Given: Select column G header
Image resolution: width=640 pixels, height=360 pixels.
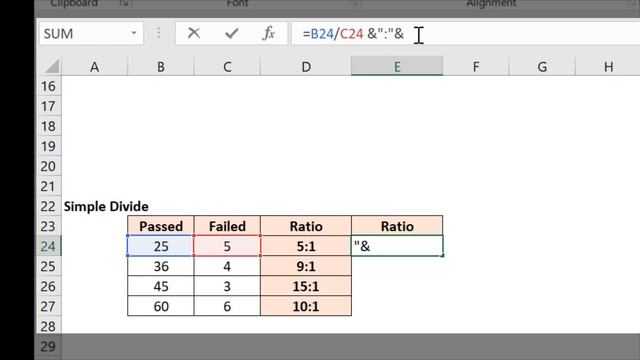Looking at the screenshot, I should (x=542, y=67).
